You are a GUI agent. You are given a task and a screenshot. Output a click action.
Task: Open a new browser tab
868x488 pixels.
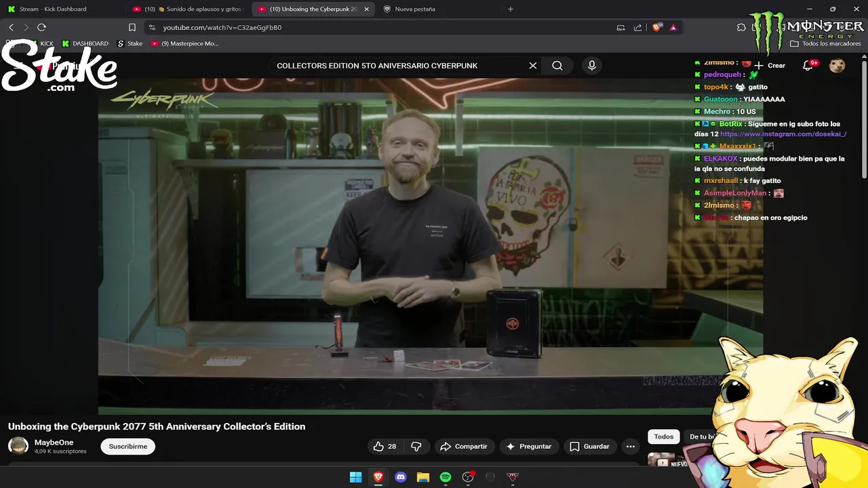tap(511, 9)
